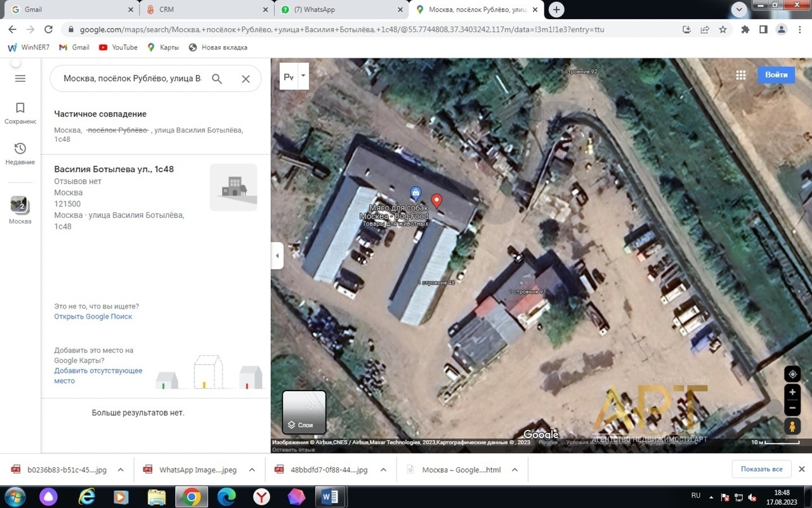Screen dimensions: 812x508
Task: Open the Extensions puzzle icon
Action: click(x=745, y=29)
